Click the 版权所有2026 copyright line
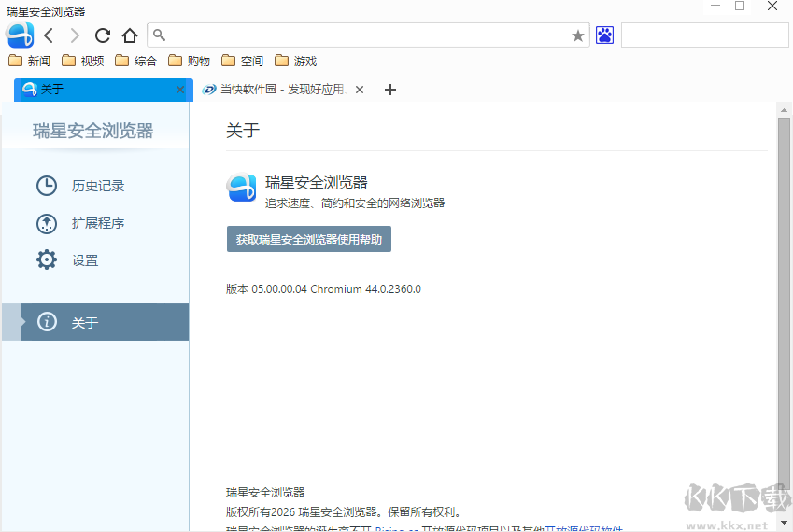Screen dimensions: 793x532 tap(344, 511)
